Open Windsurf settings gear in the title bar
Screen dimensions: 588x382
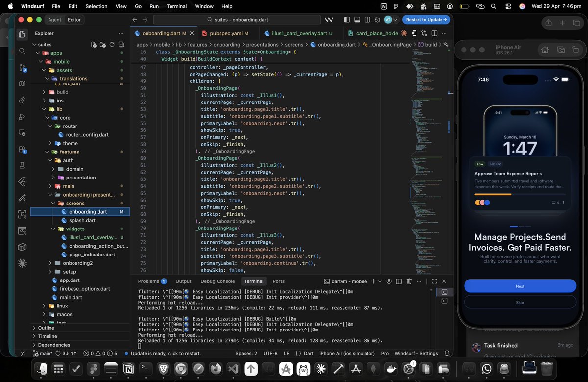pos(377,20)
